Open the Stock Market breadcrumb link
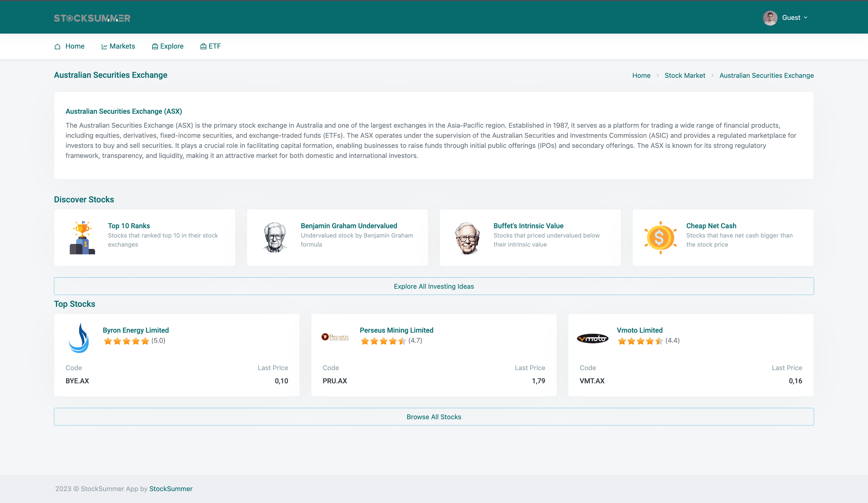Image resolution: width=868 pixels, height=503 pixels. coord(685,75)
